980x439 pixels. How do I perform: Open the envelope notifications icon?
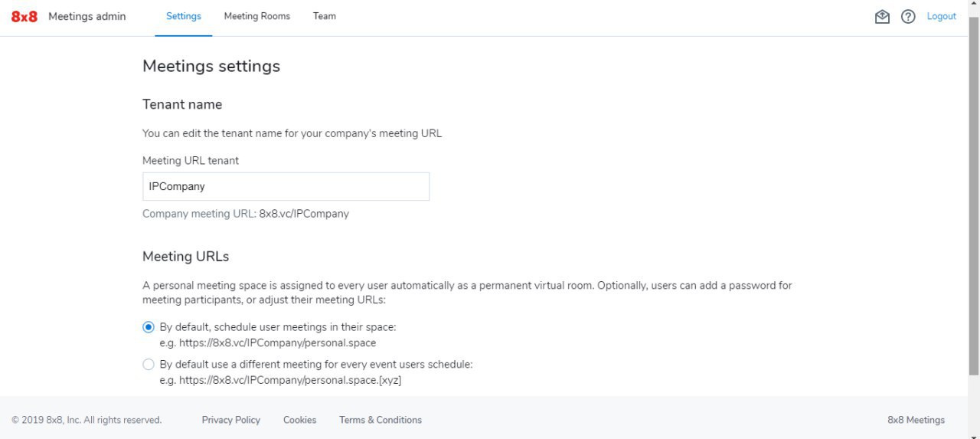tap(882, 16)
